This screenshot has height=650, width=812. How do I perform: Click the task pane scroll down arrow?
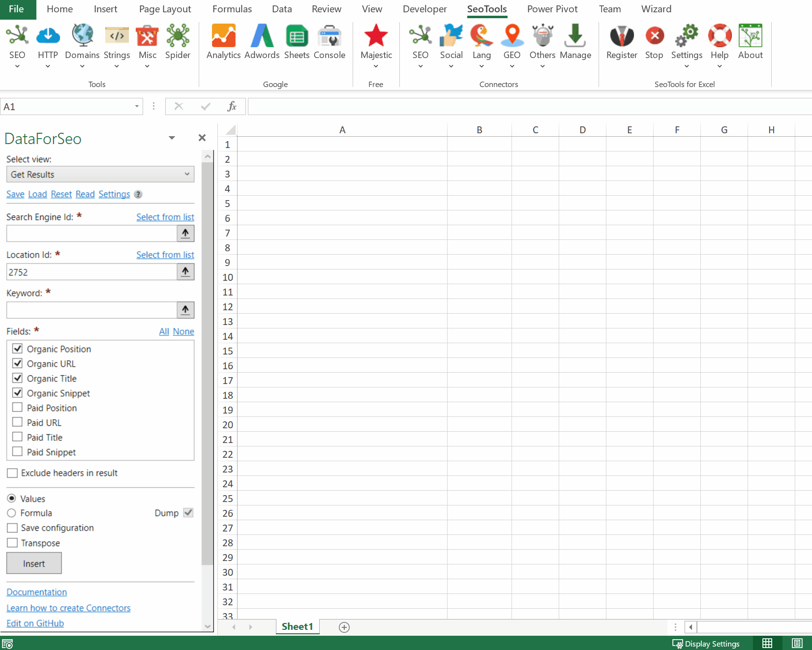coord(208,626)
